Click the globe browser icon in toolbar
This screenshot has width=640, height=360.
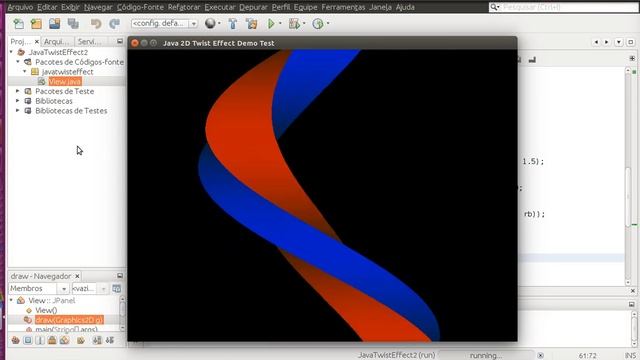point(210,23)
